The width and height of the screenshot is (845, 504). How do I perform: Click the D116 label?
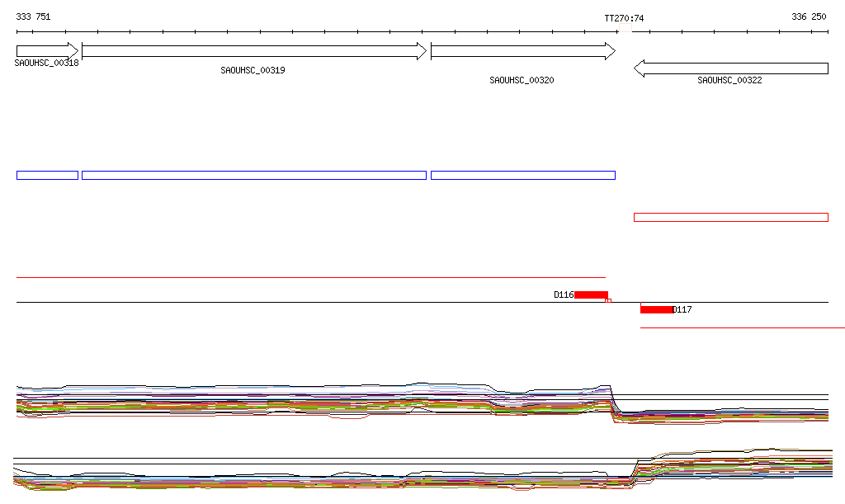click(x=564, y=294)
